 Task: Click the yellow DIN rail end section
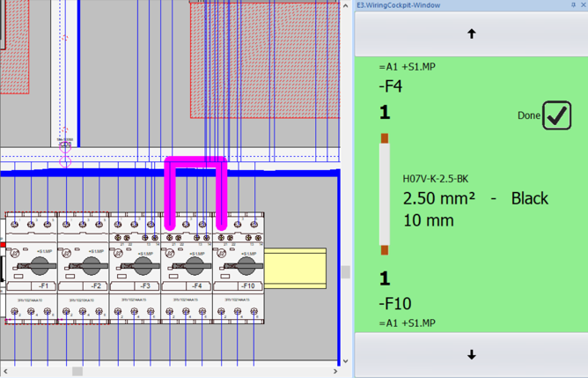pyautogui.click(x=295, y=269)
